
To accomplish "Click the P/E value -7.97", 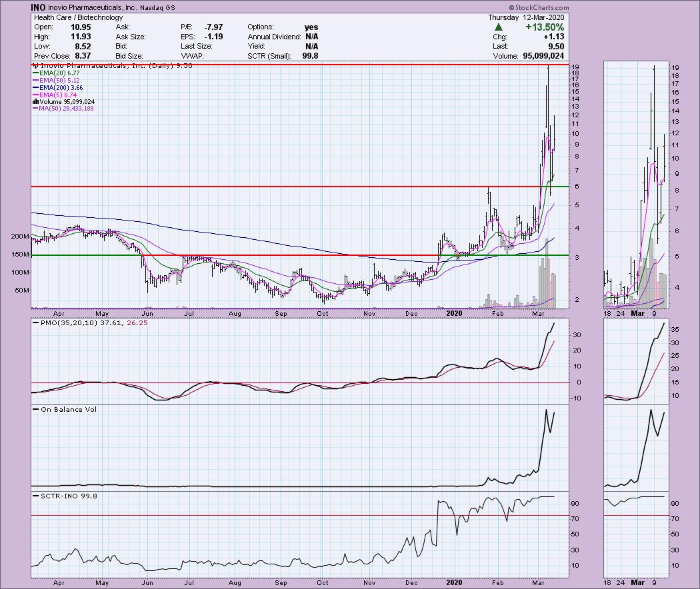I will pyautogui.click(x=212, y=27).
